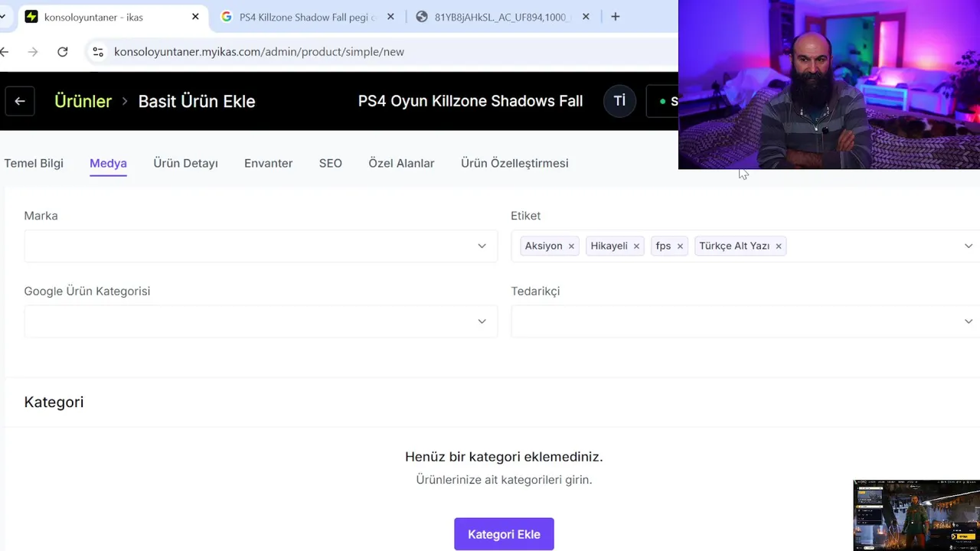Open the Ürünler breadcrumb link

[x=83, y=101]
